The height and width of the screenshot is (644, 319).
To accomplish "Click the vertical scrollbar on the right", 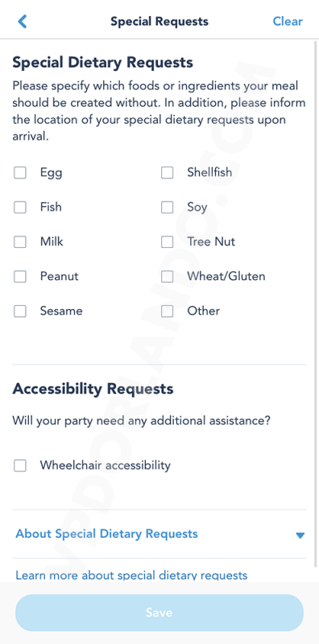I will tap(316, 304).
